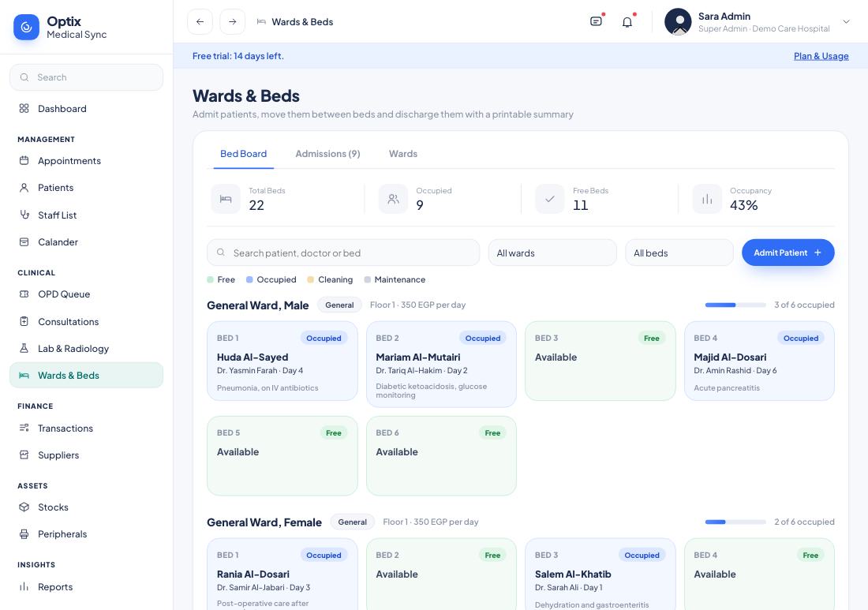Click the Free trial: 14 days left text
868x610 pixels.
[238, 56]
